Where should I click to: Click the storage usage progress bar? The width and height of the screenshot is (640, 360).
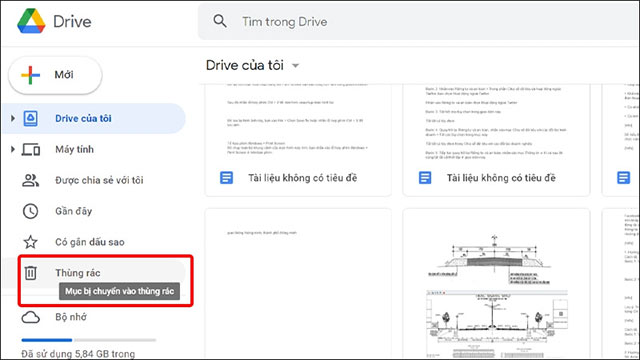(x=89, y=340)
